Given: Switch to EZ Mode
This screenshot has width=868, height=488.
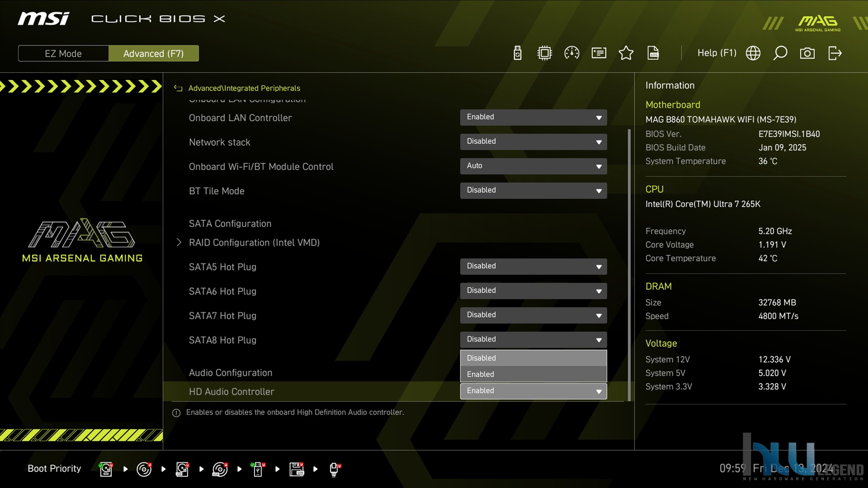Looking at the screenshot, I should coord(63,54).
